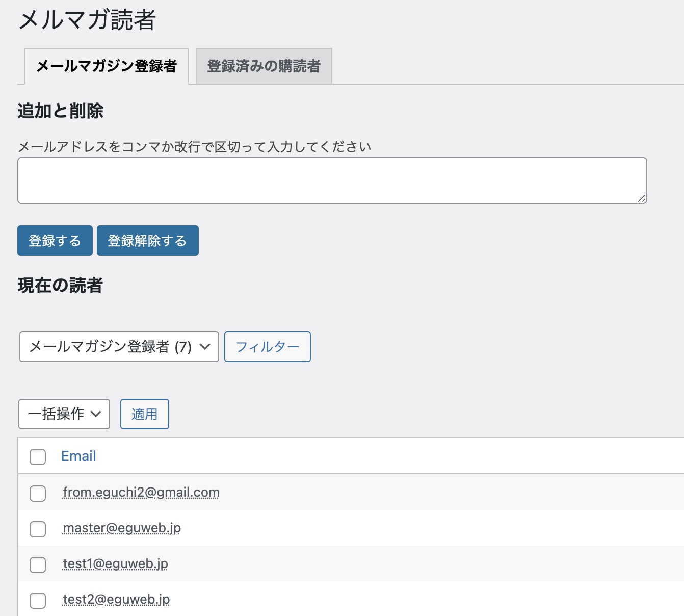The height and width of the screenshot is (616, 684).
Task: Click the textarea resize handle
Action: point(643,198)
